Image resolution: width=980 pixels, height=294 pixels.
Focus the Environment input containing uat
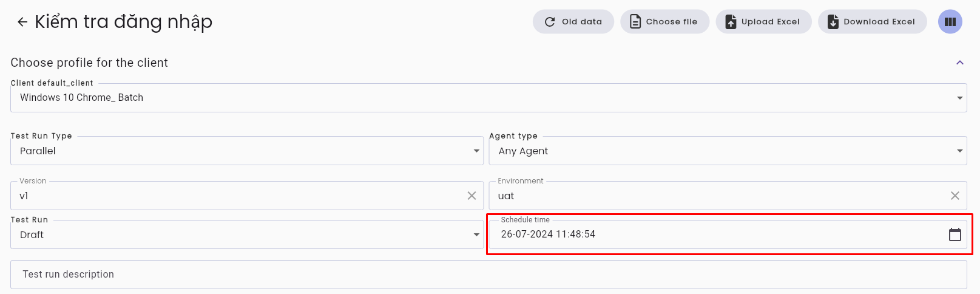pyautogui.click(x=719, y=196)
